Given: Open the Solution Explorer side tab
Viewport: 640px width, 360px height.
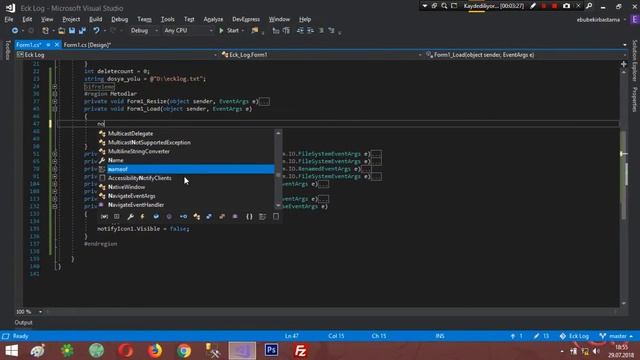Looking at the screenshot, I should (634, 60).
